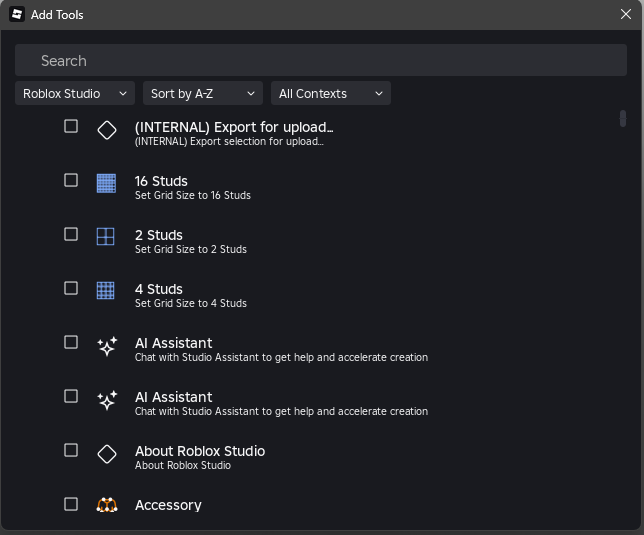Open the Roblox Studio source dropdown
The height and width of the screenshot is (535, 644).
point(75,93)
